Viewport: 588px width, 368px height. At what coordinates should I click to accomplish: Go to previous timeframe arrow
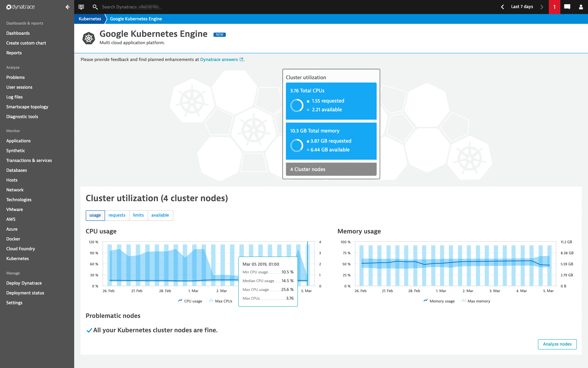point(502,7)
